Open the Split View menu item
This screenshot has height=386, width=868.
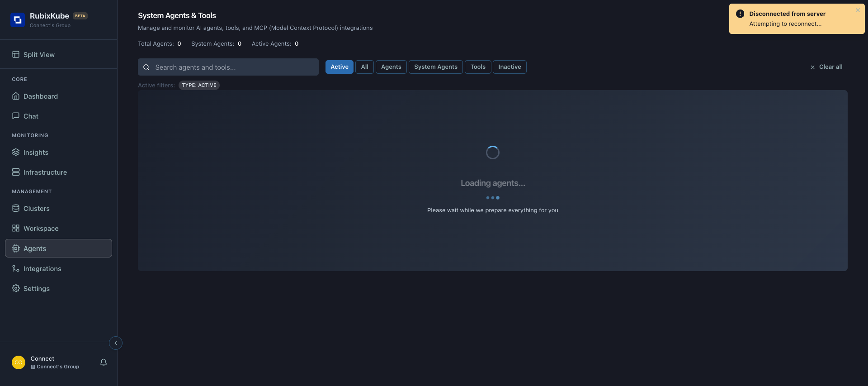(58, 54)
